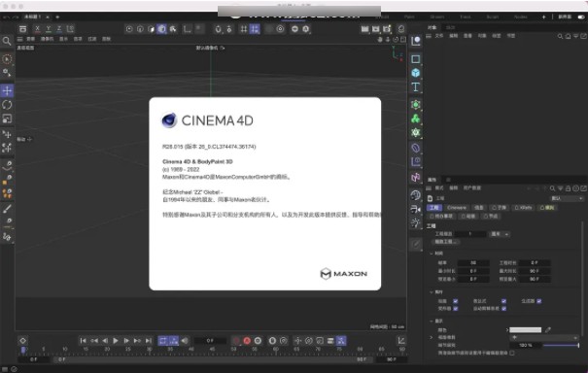
Task: Click the grid hash workplane icon
Action: [244, 29]
